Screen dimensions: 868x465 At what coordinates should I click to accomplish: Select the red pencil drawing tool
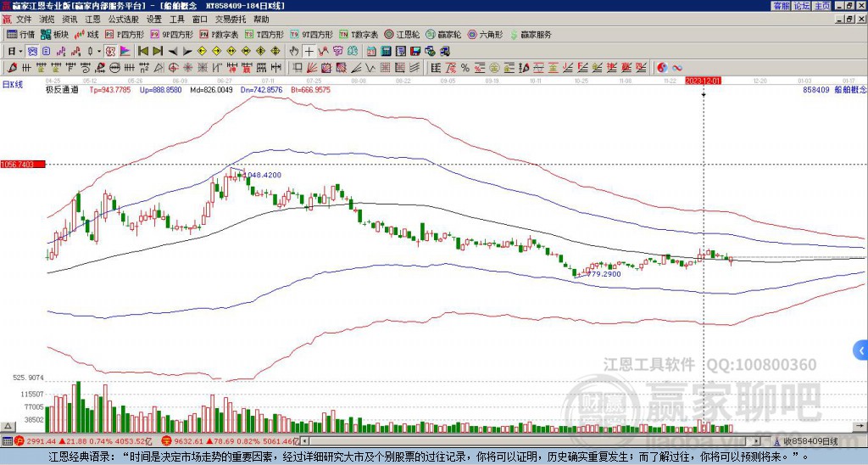pos(12,68)
